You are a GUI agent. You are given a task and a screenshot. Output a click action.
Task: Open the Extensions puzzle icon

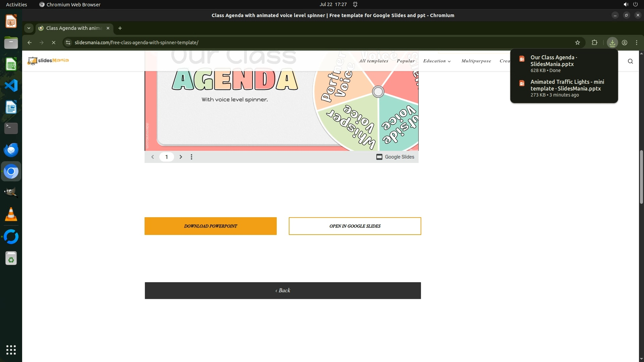tap(594, 43)
